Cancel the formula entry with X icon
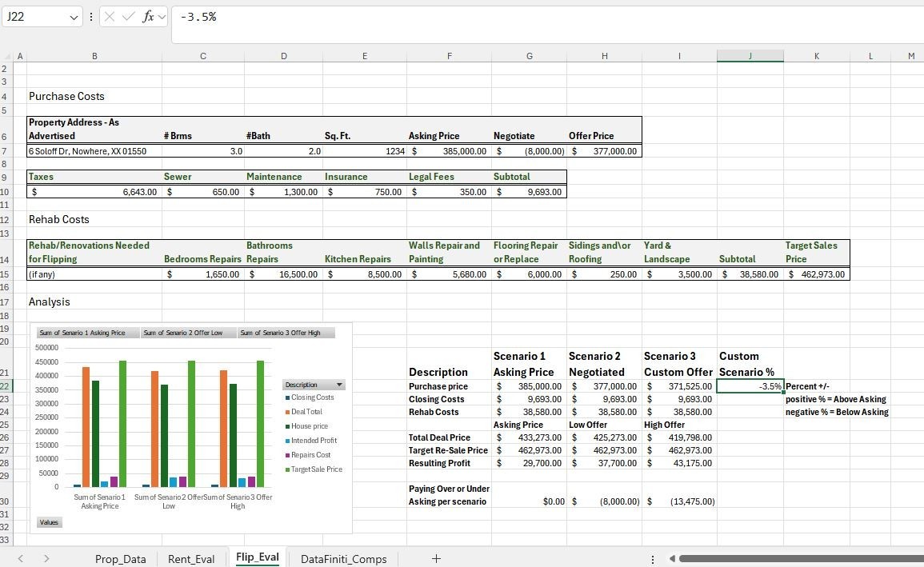The height and width of the screenshot is (567, 924). click(110, 17)
